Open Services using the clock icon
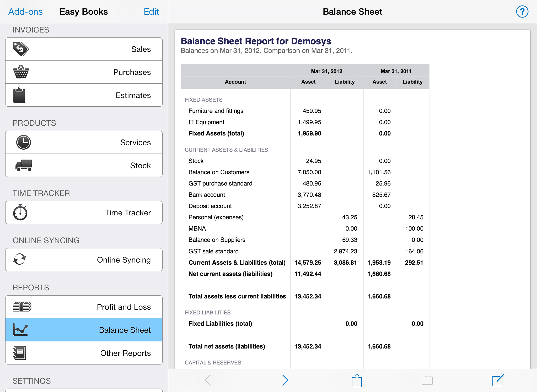Image resolution: width=537 pixels, height=392 pixels. (24, 142)
